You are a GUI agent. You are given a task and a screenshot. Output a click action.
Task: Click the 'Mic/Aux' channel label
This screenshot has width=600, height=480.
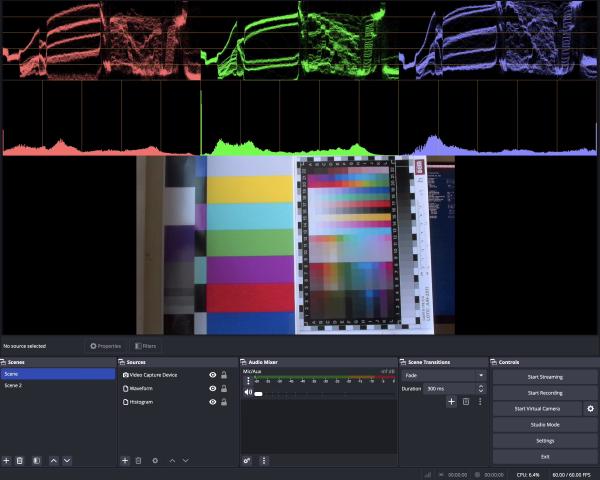[252, 371]
